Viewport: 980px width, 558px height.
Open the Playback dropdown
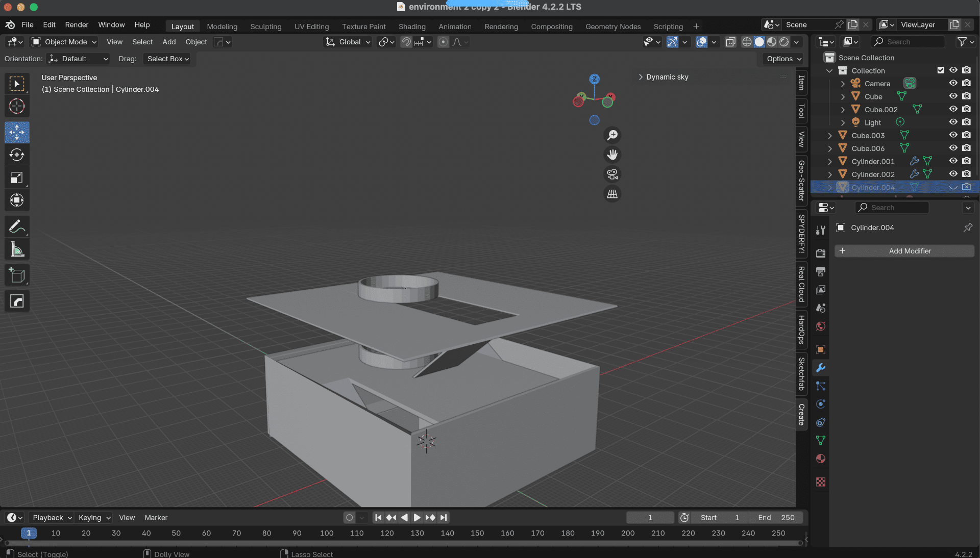(x=52, y=518)
